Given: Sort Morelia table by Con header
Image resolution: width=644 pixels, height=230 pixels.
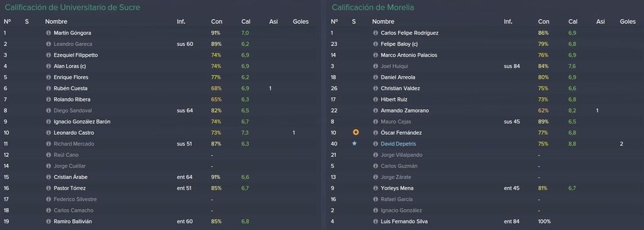Looking at the screenshot, I should point(543,21).
